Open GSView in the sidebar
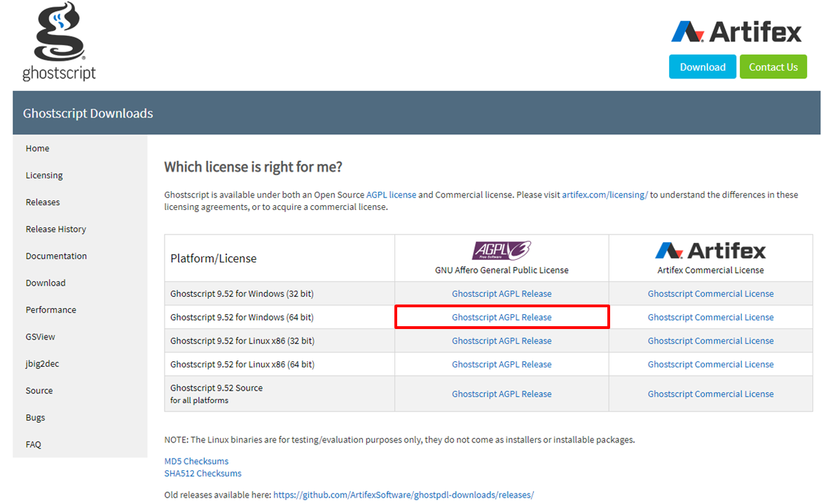 coord(40,337)
